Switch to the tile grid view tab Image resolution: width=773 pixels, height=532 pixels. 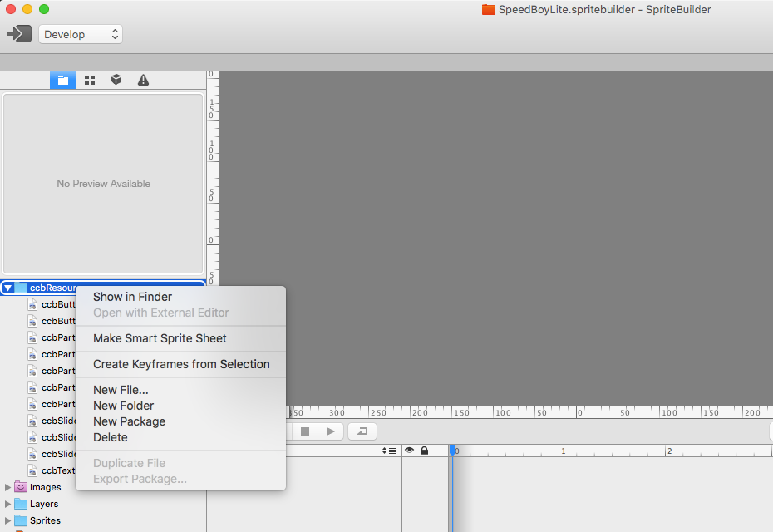point(90,80)
